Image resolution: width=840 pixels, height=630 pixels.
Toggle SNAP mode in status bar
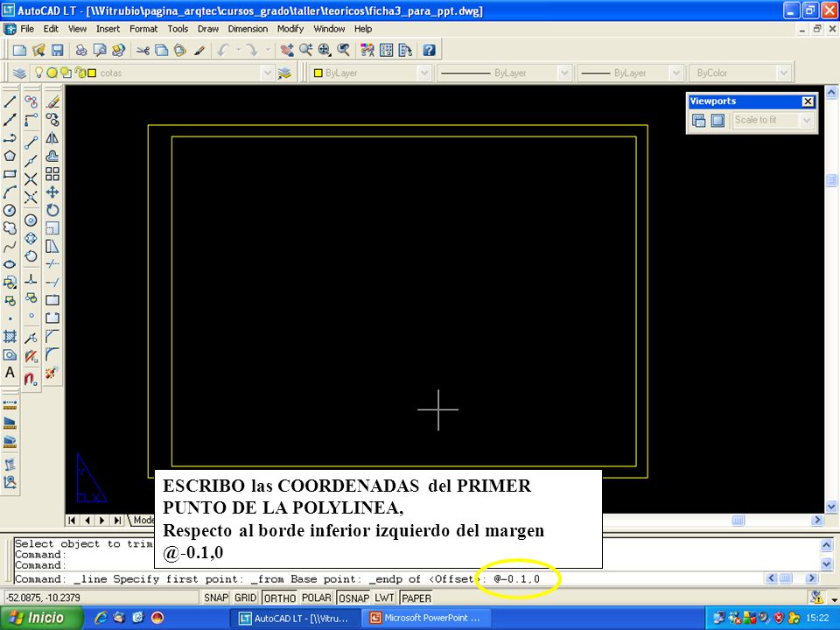coord(216,598)
